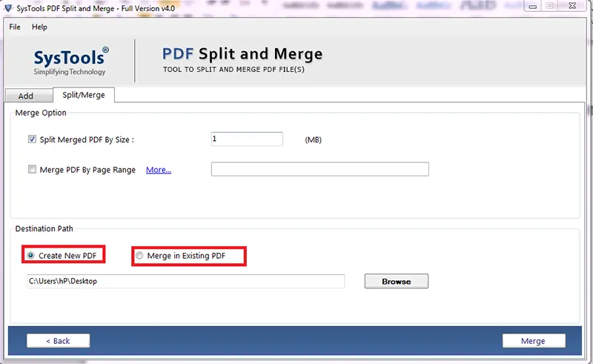
Task: Click the Merge Option group label
Action: (41, 113)
